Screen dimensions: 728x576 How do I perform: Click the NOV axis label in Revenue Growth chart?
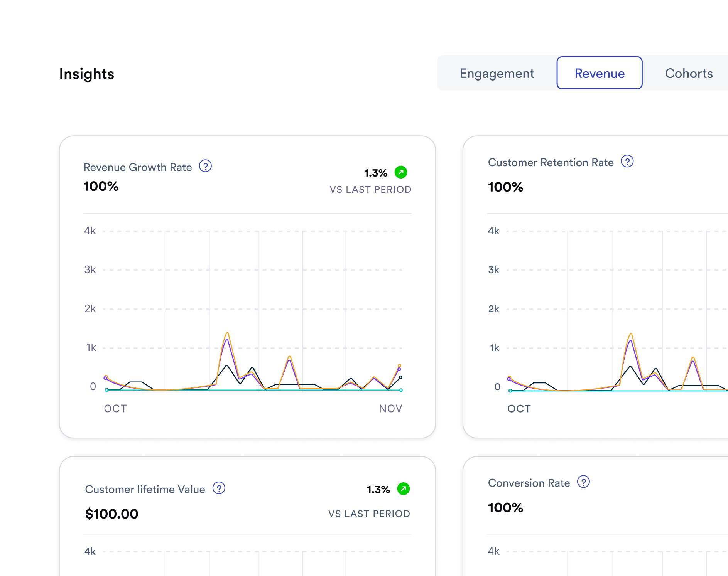[x=390, y=409]
